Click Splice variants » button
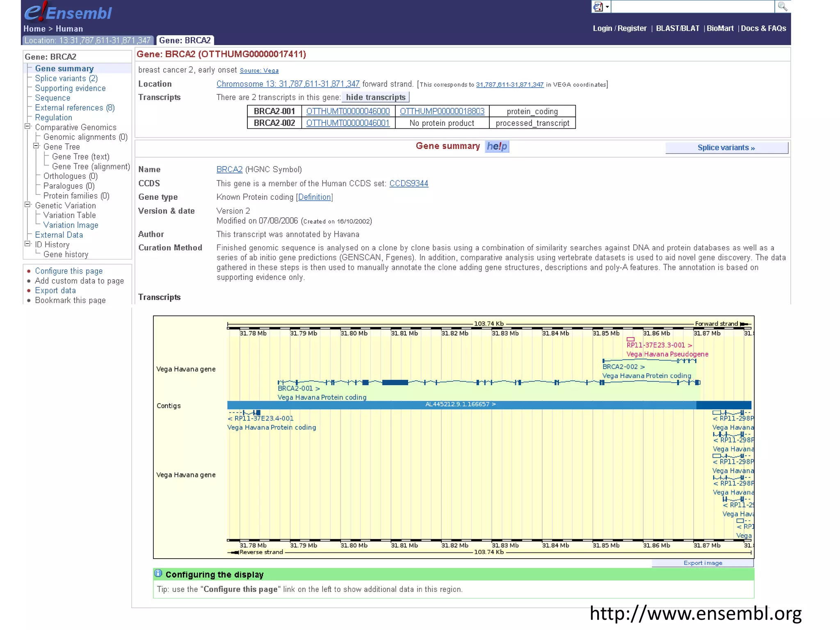Screen dimensions: 840x630 [726, 148]
